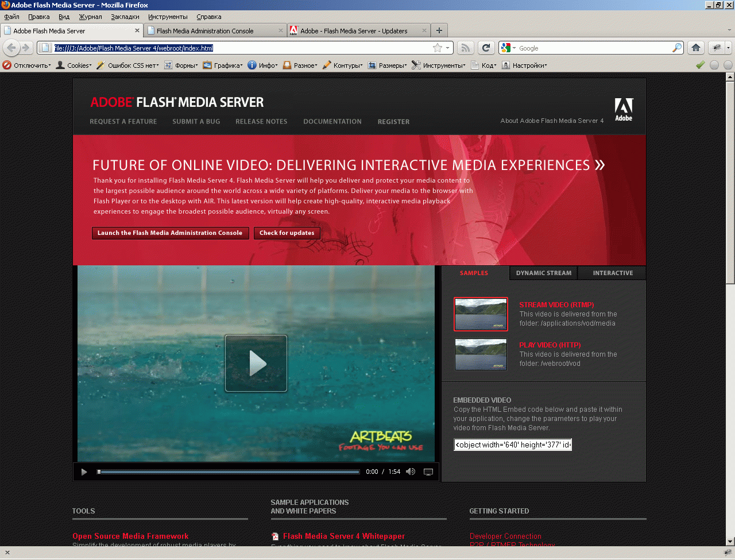This screenshot has height=560, width=735.
Task: Open the Отключить dropdown
Action: point(26,65)
